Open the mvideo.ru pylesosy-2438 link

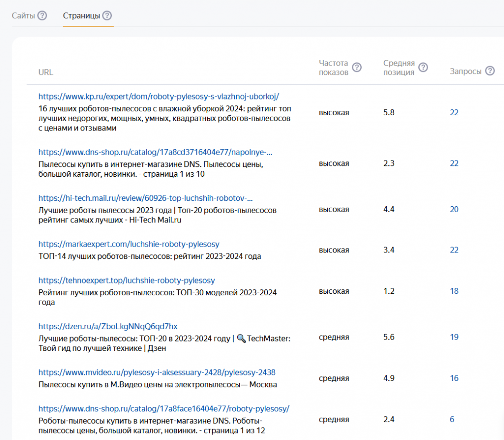(x=157, y=372)
